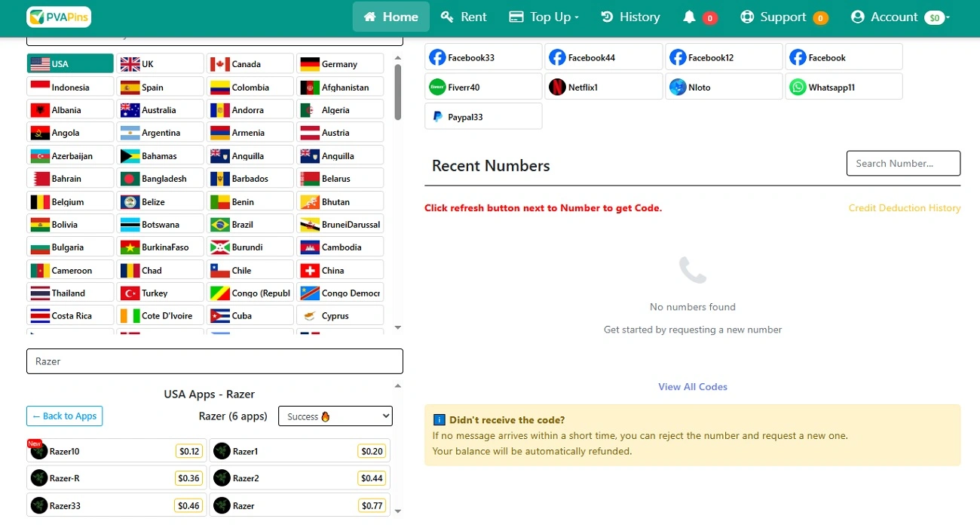This screenshot has width=980, height=528.
Task: Choose Cuba from country list
Action: pyautogui.click(x=250, y=316)
